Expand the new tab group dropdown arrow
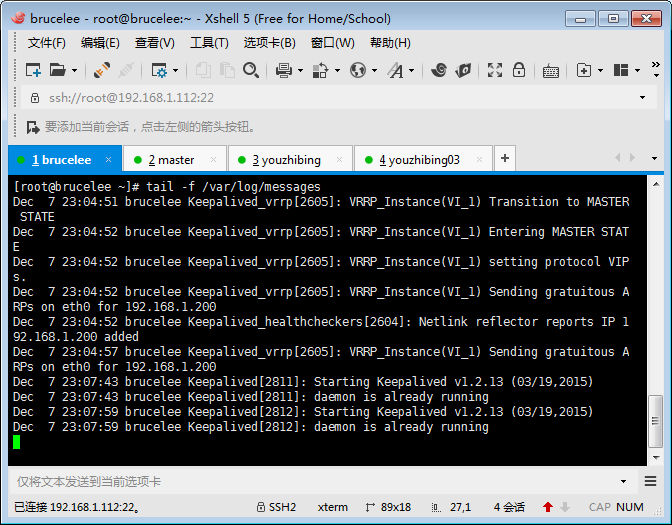672x525 pixels. [600, 70]
